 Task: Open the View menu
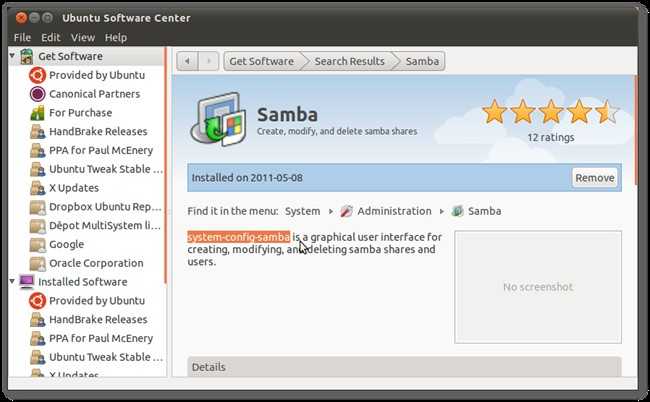(x=83, y=38)
